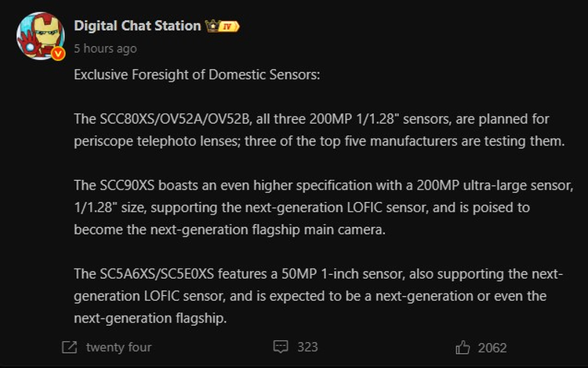Image resolution: width=588 pixels, height=368 pixels.
Task: Click the orange verified badge on avatar
Action: pos(57,53)
